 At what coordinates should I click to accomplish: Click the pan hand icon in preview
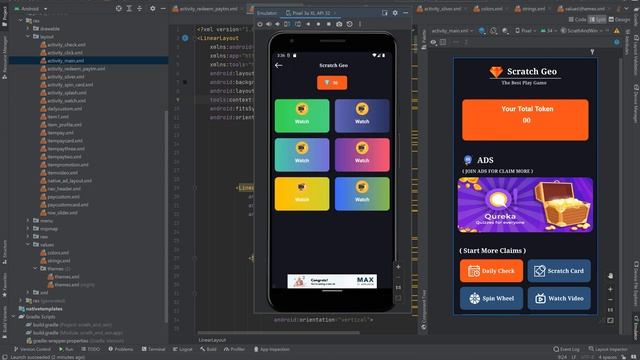coord(611,276)
